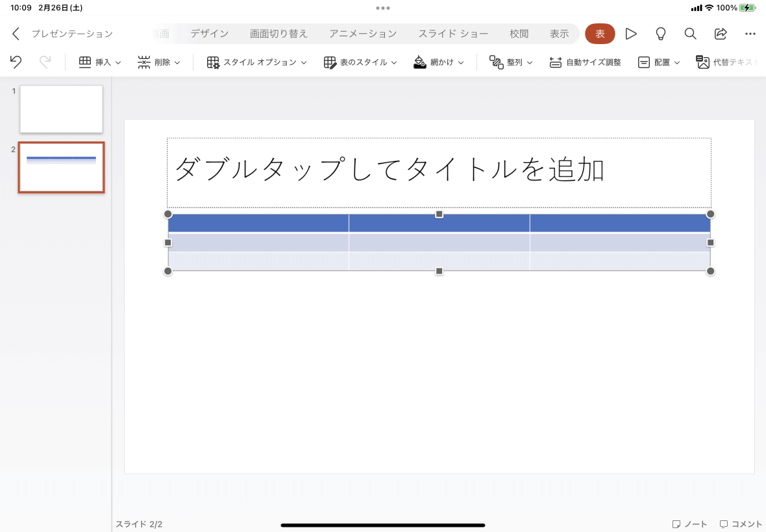Tap the 挿入 table grid icon

tap(85, 62)
